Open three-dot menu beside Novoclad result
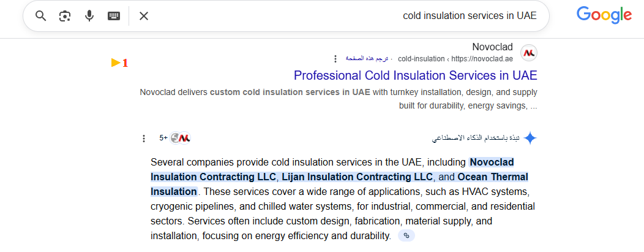Image resolution: width=644 pixels, height=252 pixels. click(x=335, y=59)
